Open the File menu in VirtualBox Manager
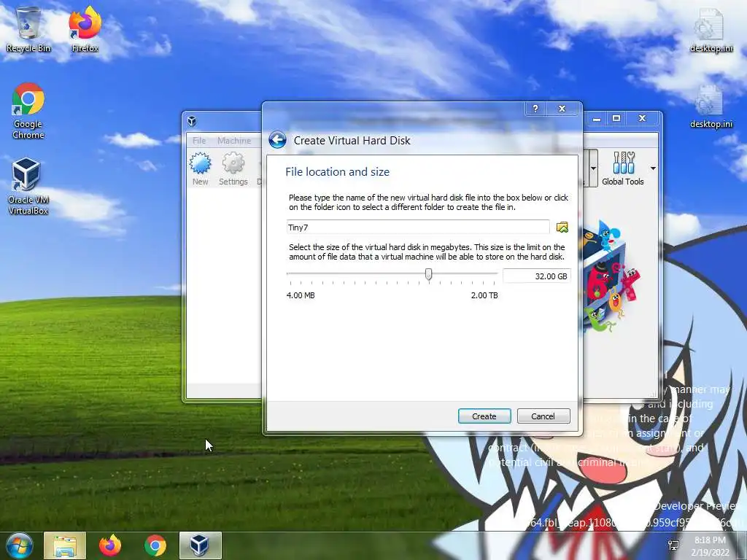The height and width of the screenshot is (560, 747). pos(199,141)
